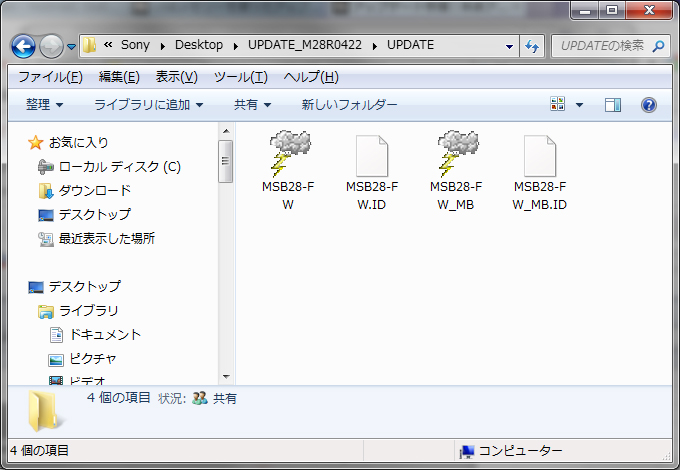Image resolution: width=680 pixels, height=470 pixels.
Task: Click the back navigation arrow
Action: [25, 46]
